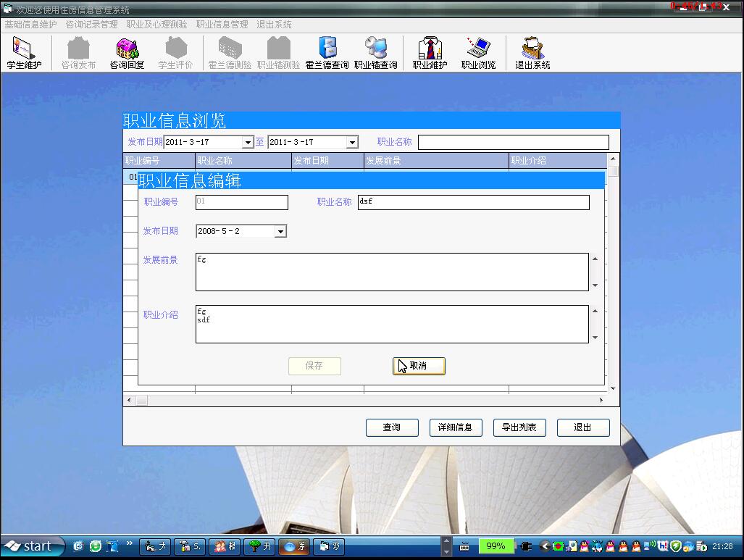Click the 职业名称 column header
Screen dimensions: 744x560
click(243, 161)
